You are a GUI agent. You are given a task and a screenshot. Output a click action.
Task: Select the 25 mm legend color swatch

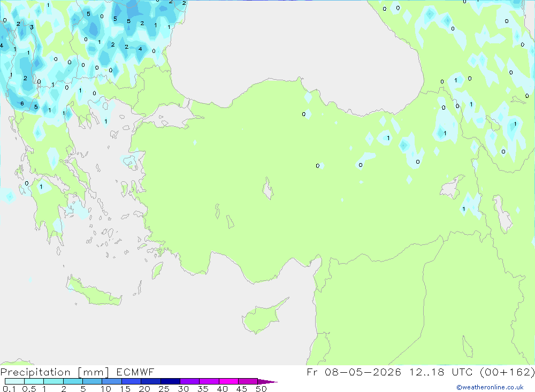[x=170, y=381]
